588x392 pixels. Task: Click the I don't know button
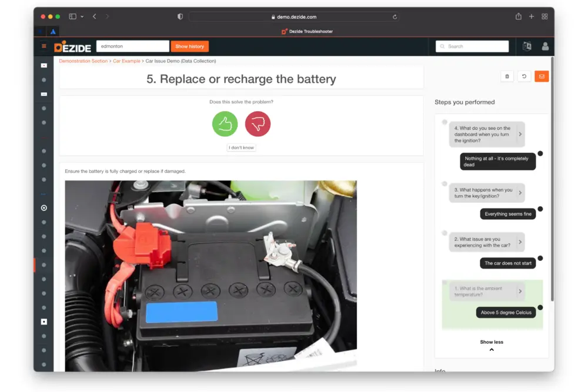(241, 148)
